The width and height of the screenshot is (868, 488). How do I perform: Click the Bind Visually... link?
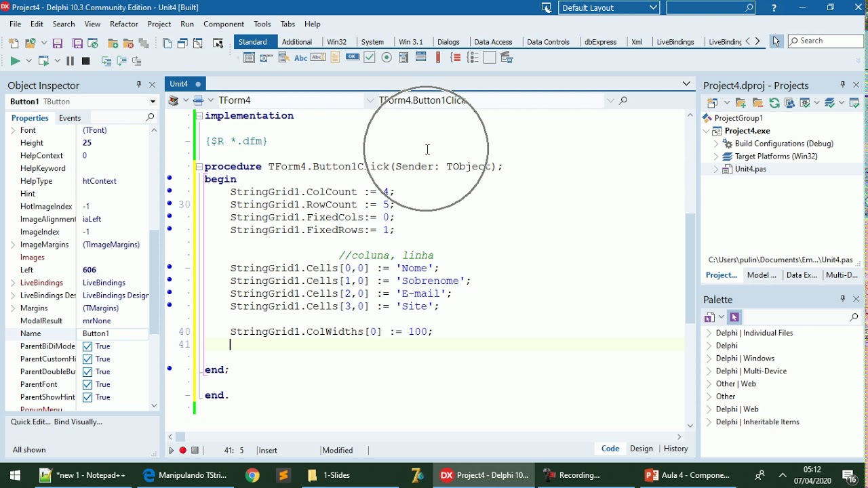[78, 422]
